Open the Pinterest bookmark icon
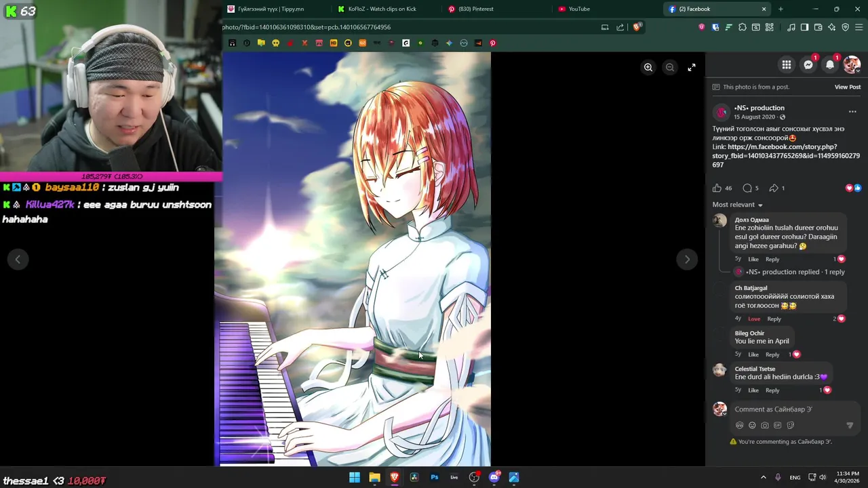868x488 pixels. (x=492, y=43)
